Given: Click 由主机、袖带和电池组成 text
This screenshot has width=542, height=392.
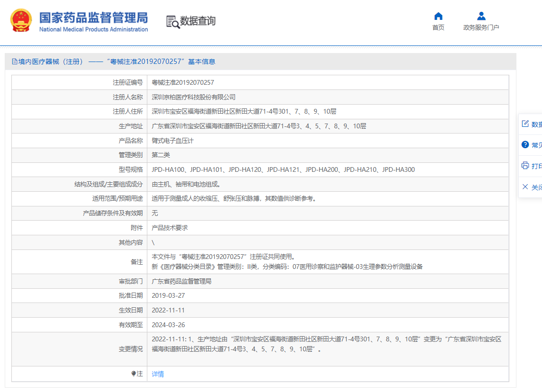Looking at the screenshot, I should (186, 184).
